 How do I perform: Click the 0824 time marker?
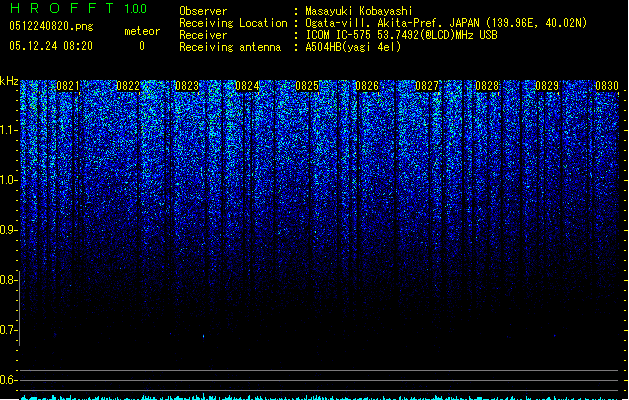pyautogui.click(x=247, y=86)
